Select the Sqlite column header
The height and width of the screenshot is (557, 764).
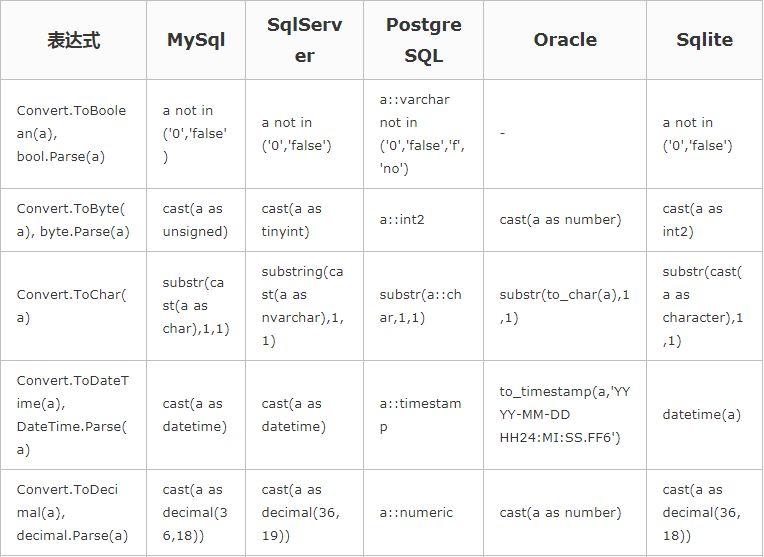(705, 40)
